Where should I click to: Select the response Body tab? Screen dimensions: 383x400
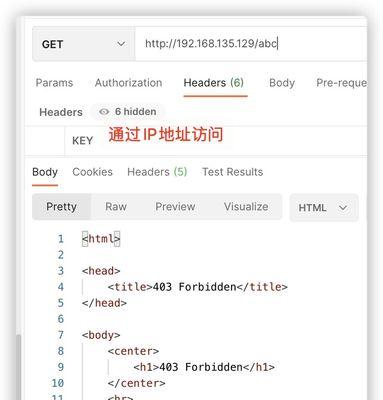point(45,172)
